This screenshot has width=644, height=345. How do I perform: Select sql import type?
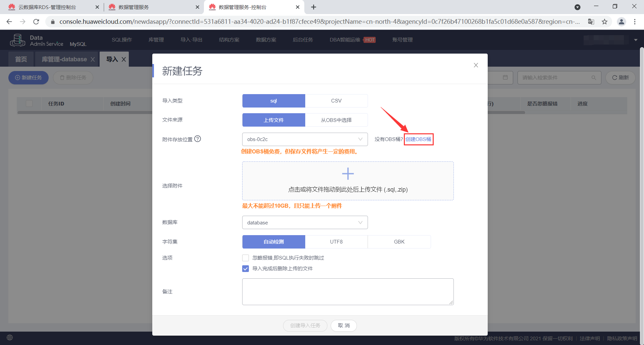274,101
